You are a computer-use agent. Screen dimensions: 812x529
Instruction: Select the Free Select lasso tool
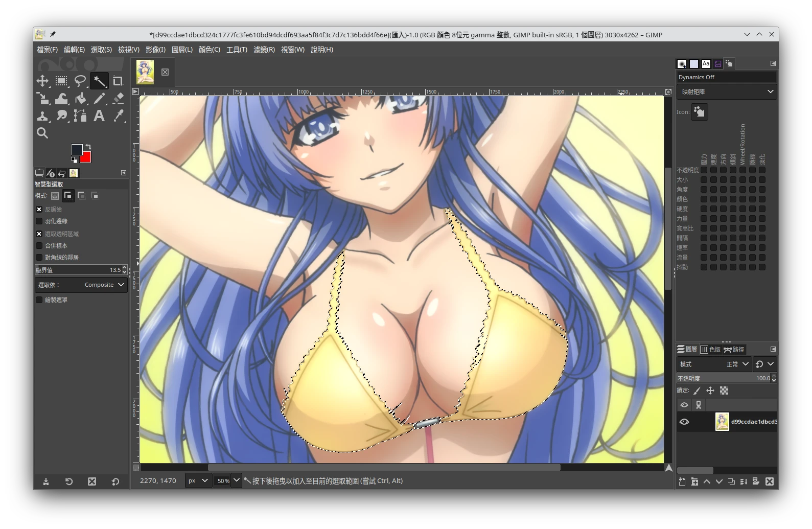click(80, 81)
